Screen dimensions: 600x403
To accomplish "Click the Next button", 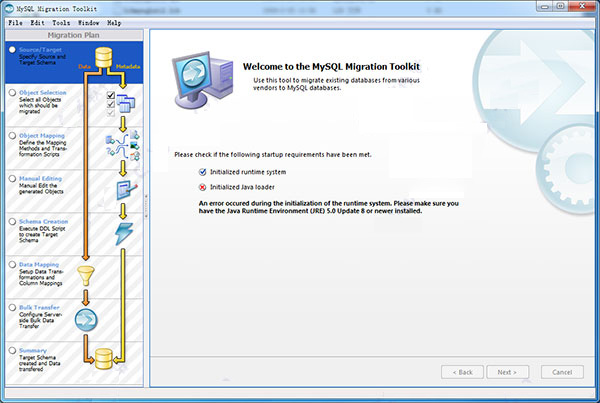I will 507,372.
